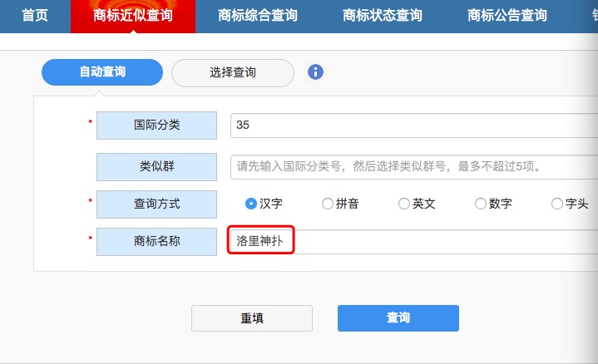Click the 国际分类 input field
Viewport: 598px width, 364px height.
pyautogui.click(x=413, y=125)
